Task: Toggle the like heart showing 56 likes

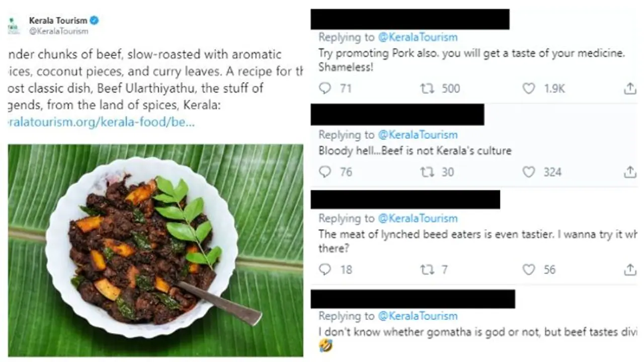Action: coord(529,269)
